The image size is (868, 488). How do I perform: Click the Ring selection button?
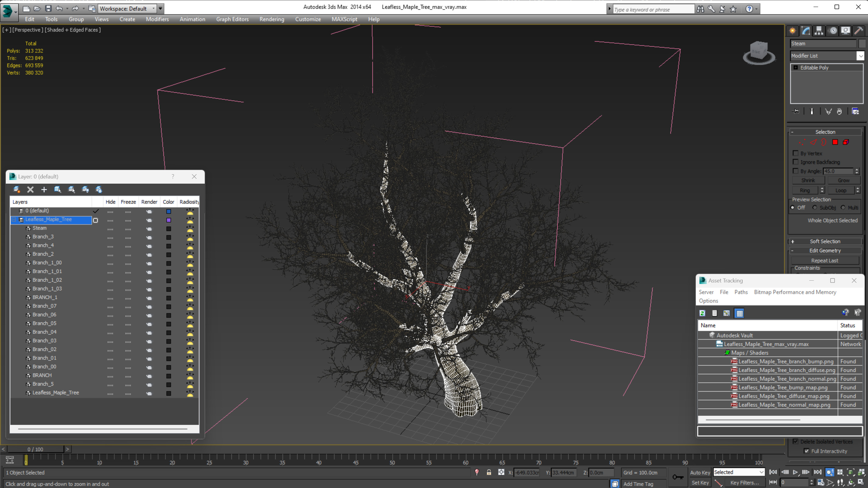[805, 190]
